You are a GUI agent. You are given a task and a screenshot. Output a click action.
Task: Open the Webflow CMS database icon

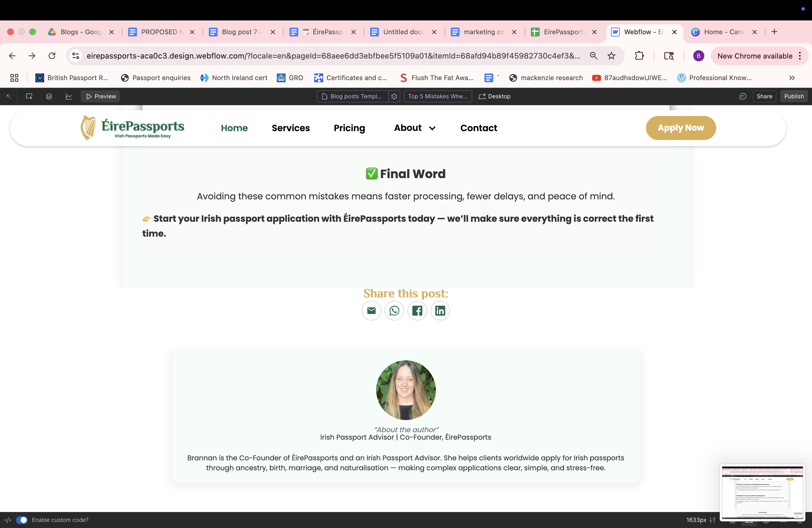point(49,96)
